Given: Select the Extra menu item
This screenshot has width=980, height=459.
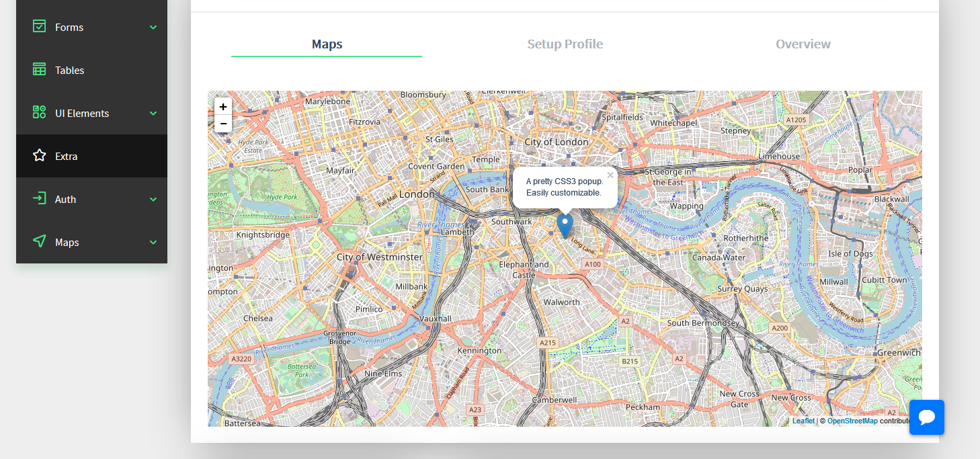Looking at the screenshot, I should click(91, 156).
